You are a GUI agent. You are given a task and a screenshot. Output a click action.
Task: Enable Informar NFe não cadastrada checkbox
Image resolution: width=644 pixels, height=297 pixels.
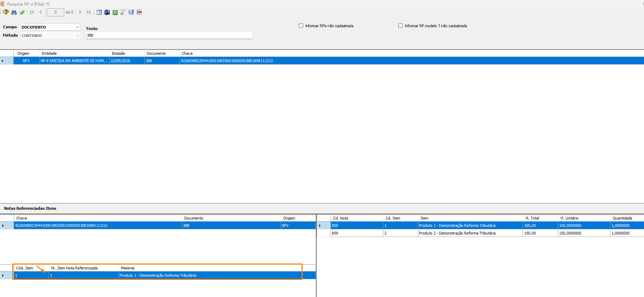tap(301, 26)
